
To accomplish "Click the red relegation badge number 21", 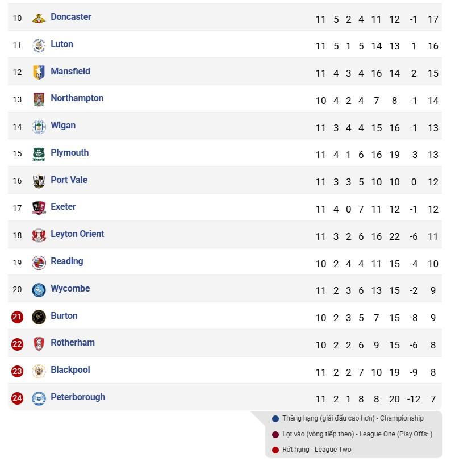I will click(x=17, y=317).
